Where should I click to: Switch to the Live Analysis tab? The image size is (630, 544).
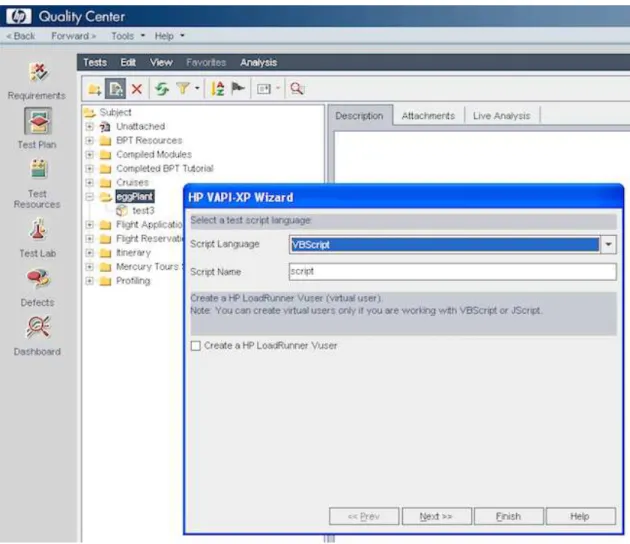501,116
